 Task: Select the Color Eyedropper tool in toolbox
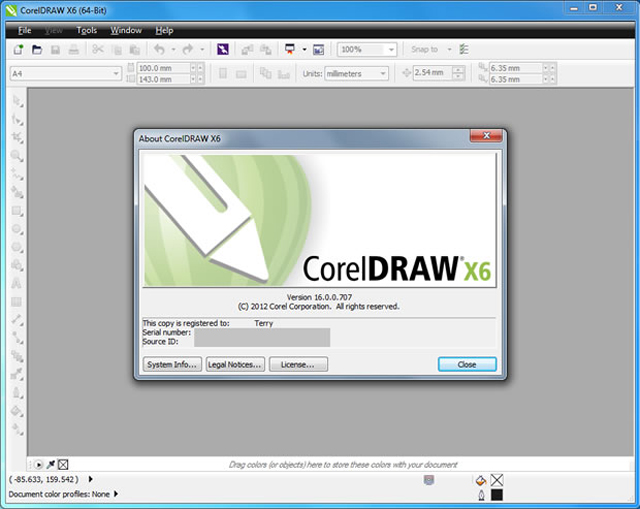[x=17, y=374]
